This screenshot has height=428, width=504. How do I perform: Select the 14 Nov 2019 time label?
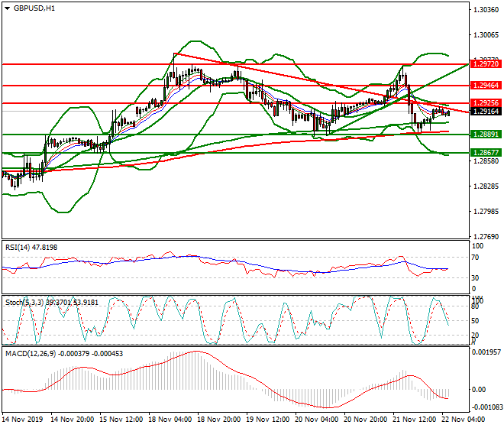22,420
